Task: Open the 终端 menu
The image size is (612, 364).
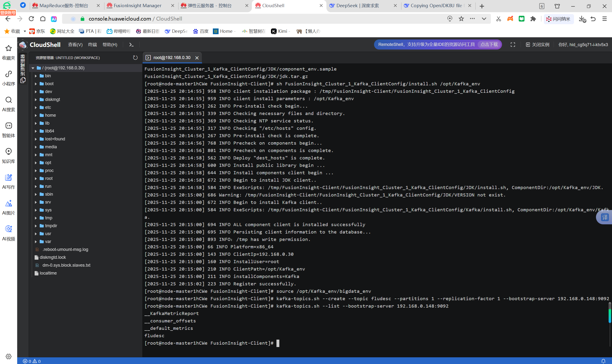Action: point(92,45)
